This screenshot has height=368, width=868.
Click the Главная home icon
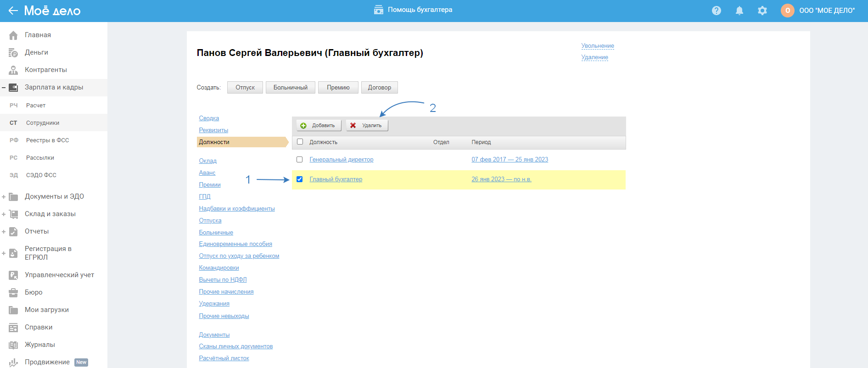[x=13, y=35]
